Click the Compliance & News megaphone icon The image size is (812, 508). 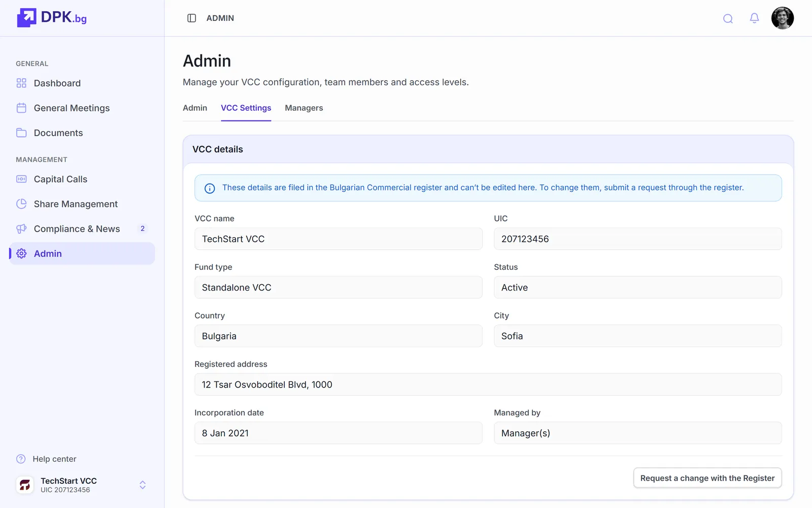(21, 229)
